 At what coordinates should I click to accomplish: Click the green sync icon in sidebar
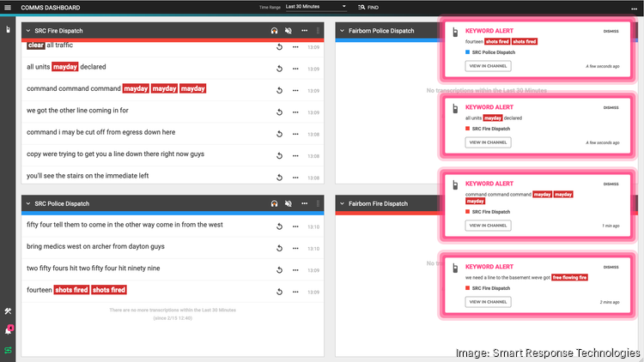pos(9,350)
